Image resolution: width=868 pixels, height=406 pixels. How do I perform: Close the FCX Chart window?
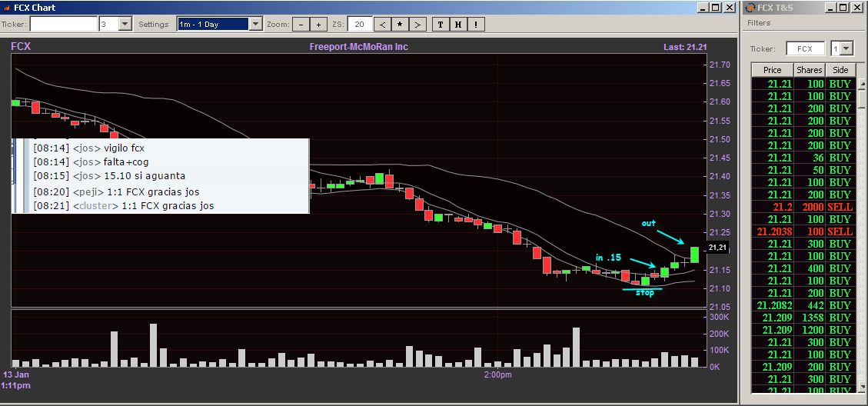click(730, 8)
